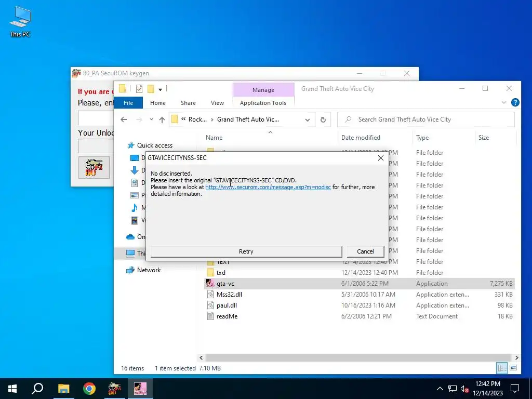Screen dimensions: 532x399
Task: Open the taskbar clock and date
Action: (488, 389)
